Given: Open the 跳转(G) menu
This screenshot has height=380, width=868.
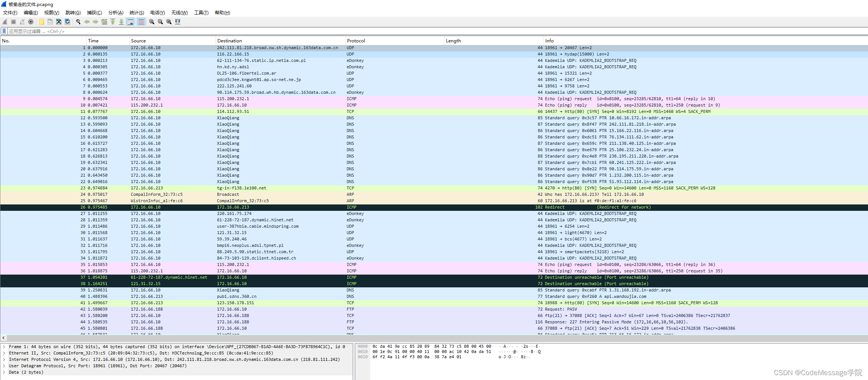Looking at the screenshot, I should pyautogui.click(x=73, y=13).
